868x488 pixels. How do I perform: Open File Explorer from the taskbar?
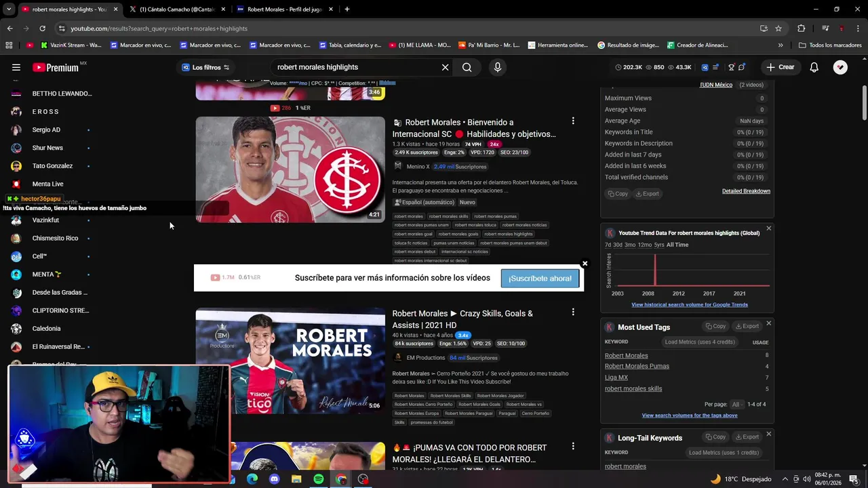(296, 479)
